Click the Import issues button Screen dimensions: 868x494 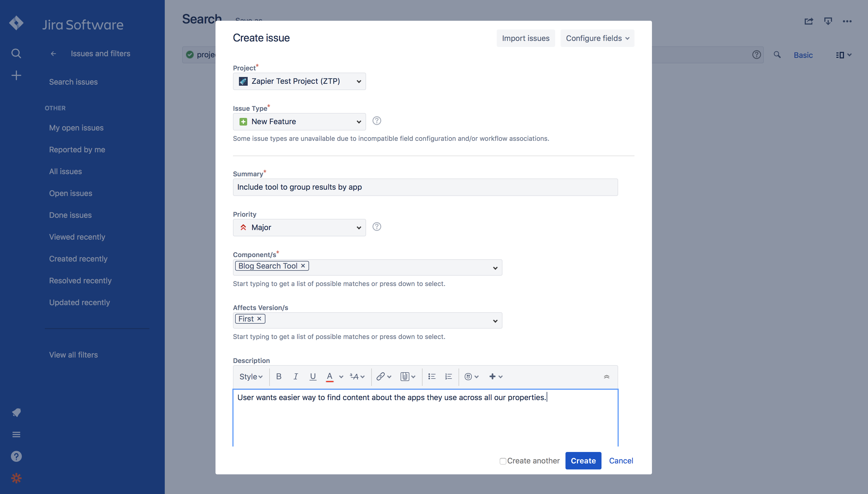[526, 38]
